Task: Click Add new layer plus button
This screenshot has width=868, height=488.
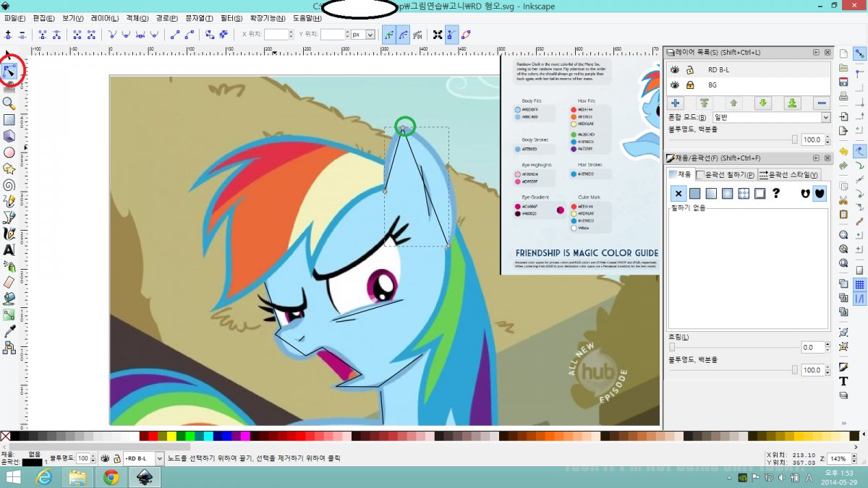Action: click(x=675, y=103)
